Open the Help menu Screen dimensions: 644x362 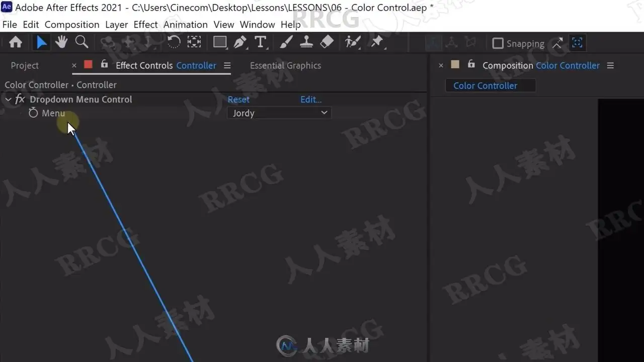coord(291,25)
